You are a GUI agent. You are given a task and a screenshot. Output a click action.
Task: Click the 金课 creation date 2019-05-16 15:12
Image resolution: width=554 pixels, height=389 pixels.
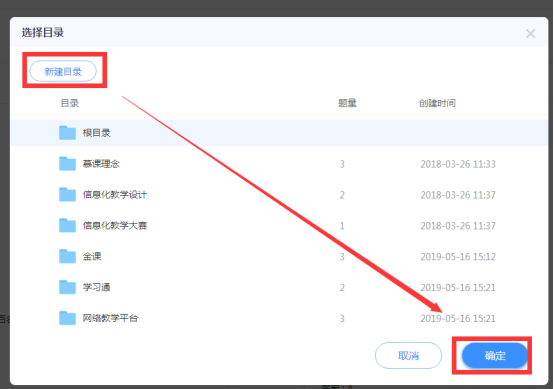click(x=458, y=257)
